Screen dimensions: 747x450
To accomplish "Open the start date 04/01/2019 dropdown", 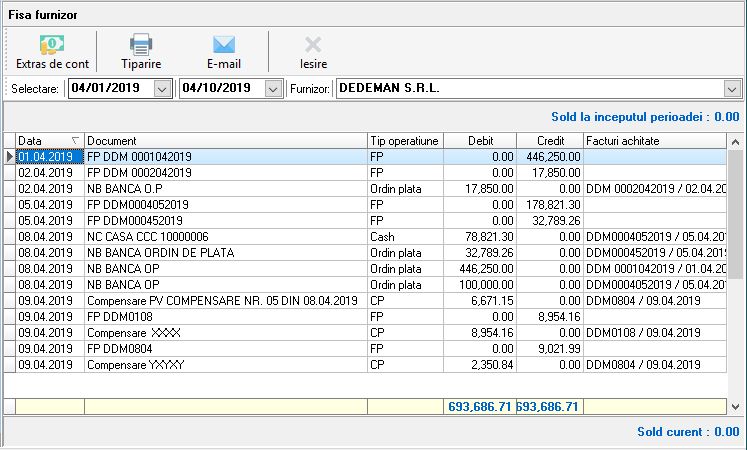I will point(163,89).
